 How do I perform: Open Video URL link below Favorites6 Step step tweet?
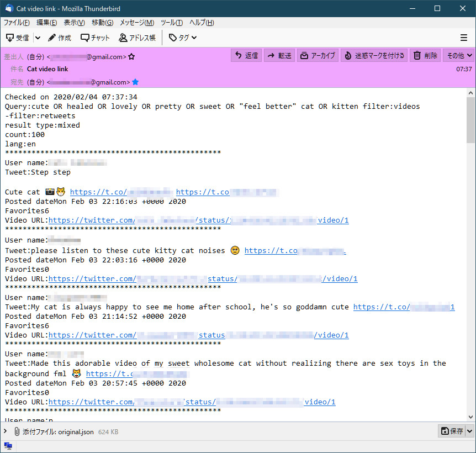click(199, 220)
